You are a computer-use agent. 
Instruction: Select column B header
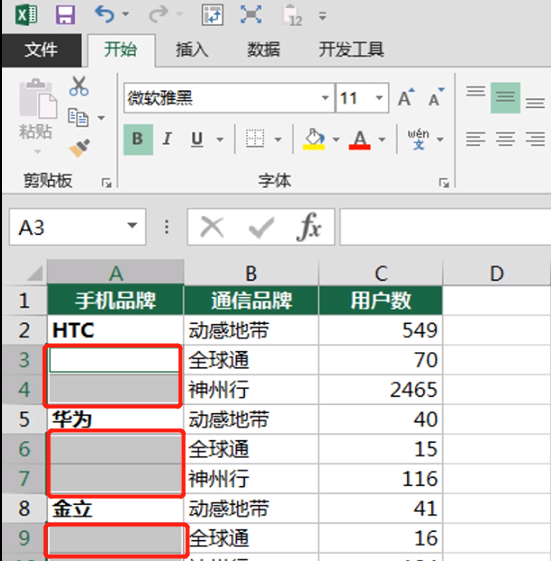251,273
